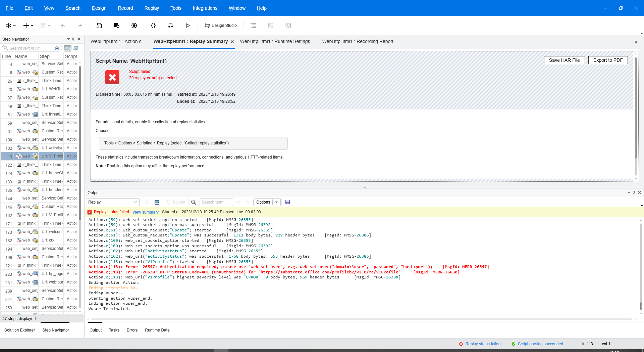Click the Step Navigator vertical scrollbar
The image size is (644, 352).
80,143
